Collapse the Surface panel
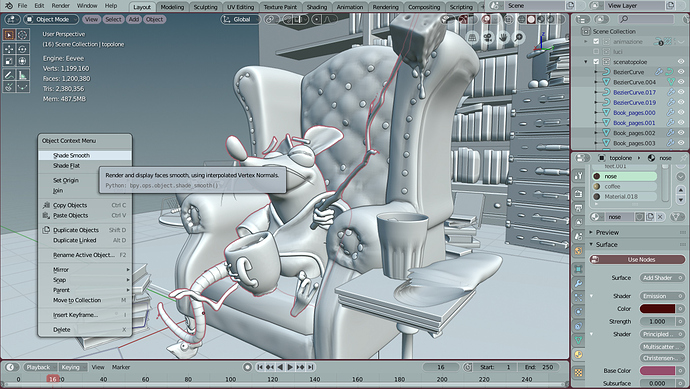690x389 pixels. click(x=592, y=245)
